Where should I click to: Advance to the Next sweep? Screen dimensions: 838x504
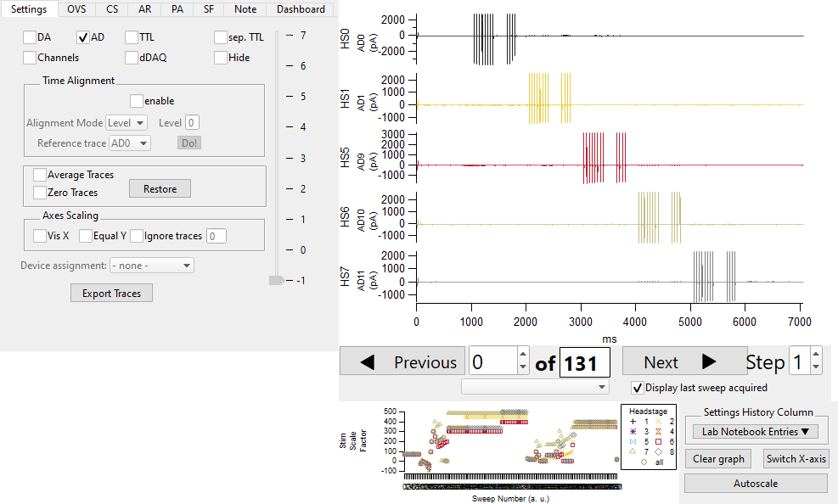point(684,362)
